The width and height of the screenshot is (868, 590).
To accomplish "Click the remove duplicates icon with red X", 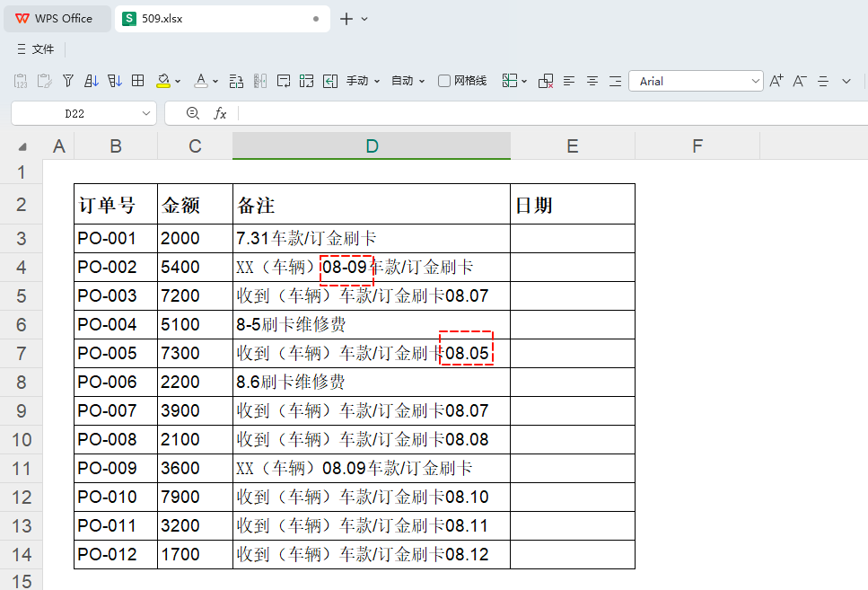I will tap(546, 81).
